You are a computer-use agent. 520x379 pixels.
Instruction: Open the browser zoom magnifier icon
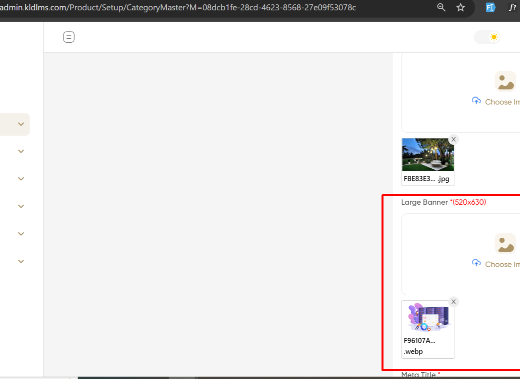(x=441, y=7)
